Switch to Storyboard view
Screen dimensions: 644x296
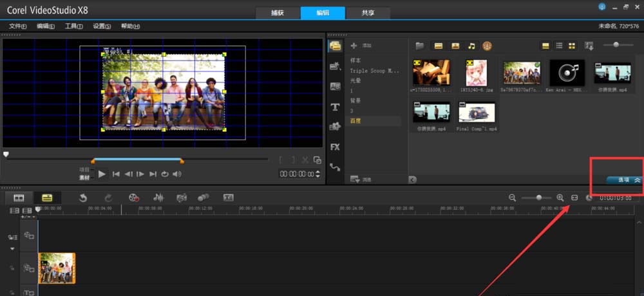tap(19, 198)
